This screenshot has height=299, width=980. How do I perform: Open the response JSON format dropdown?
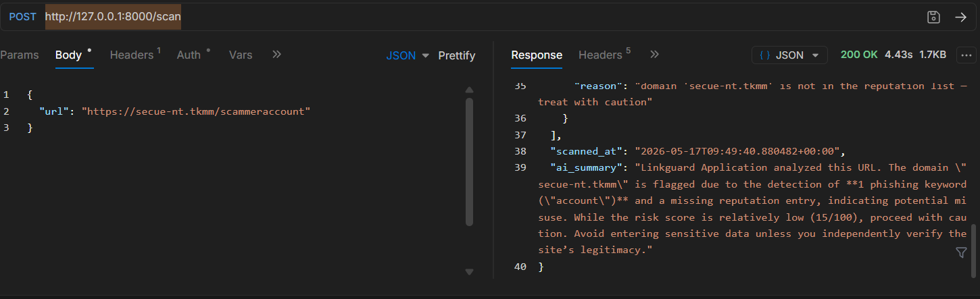[x=789, y=55]
